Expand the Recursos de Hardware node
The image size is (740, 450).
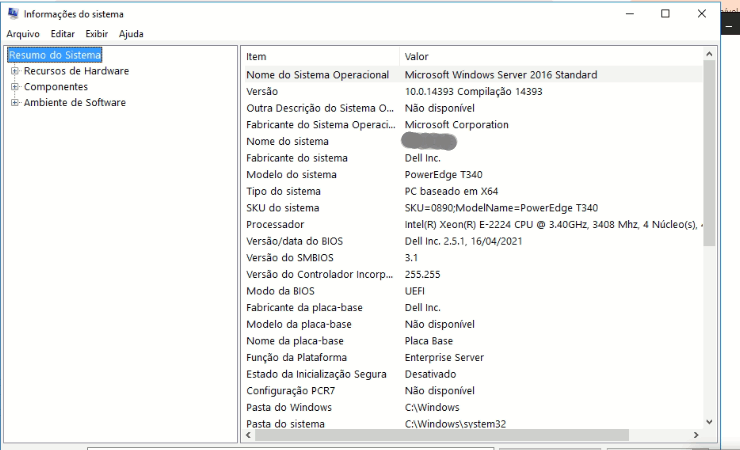click(15, 71)
